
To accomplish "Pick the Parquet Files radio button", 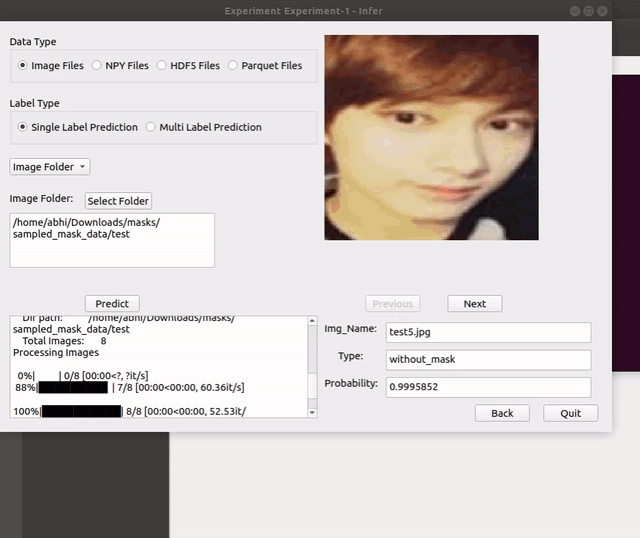I will (233, 66).
